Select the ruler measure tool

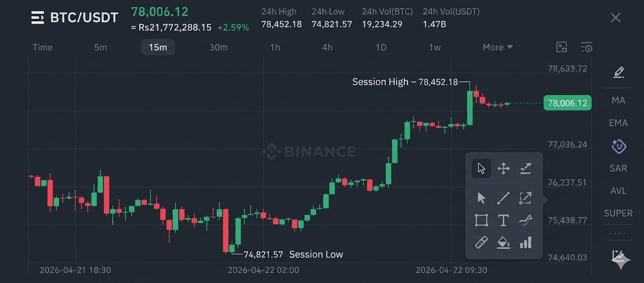coord(481,242)
